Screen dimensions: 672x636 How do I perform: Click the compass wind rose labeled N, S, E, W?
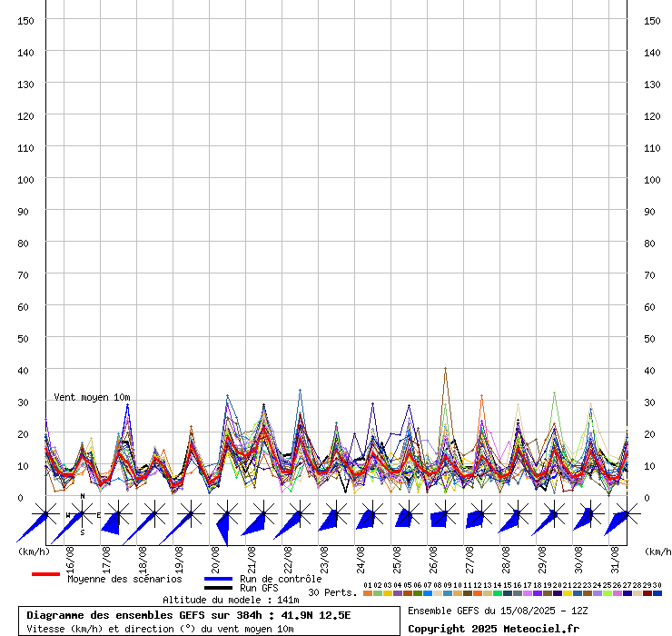(82, 514)
